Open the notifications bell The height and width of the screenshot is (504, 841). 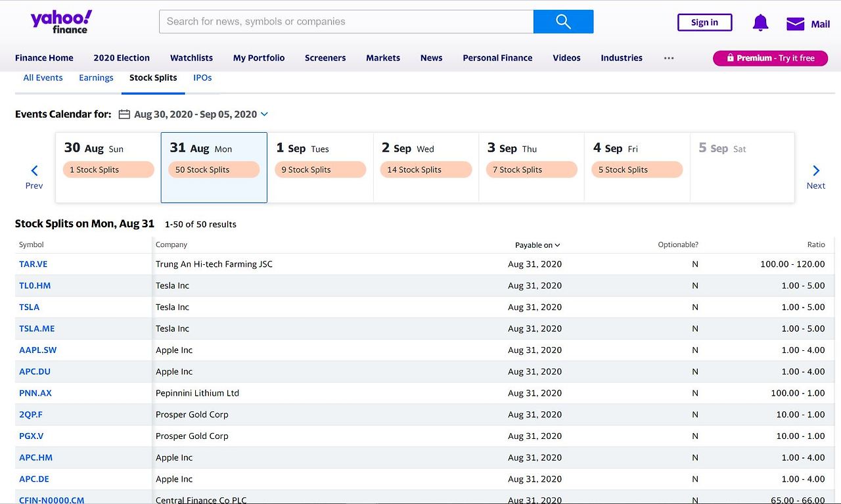pos(760,23)
